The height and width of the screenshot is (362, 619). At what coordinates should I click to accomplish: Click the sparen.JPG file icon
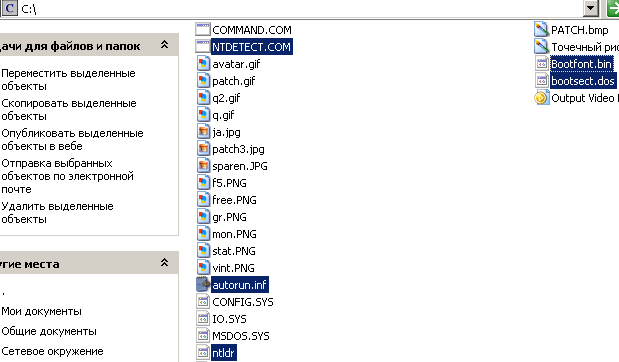pos(203,165)
